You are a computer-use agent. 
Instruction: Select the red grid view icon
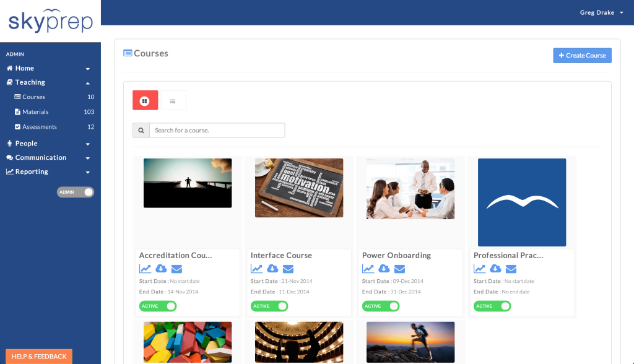145,100
